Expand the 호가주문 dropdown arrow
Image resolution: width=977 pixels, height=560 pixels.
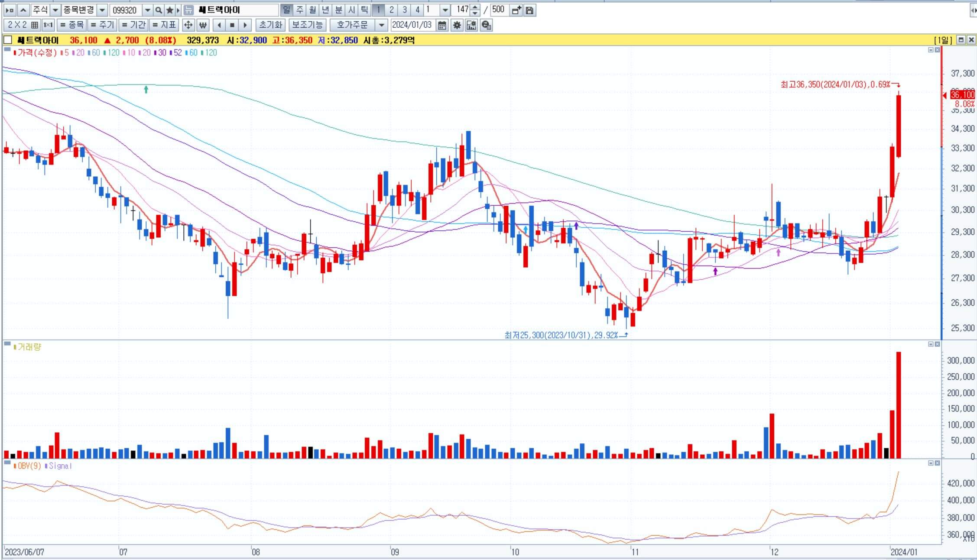(x=381, y=25)
